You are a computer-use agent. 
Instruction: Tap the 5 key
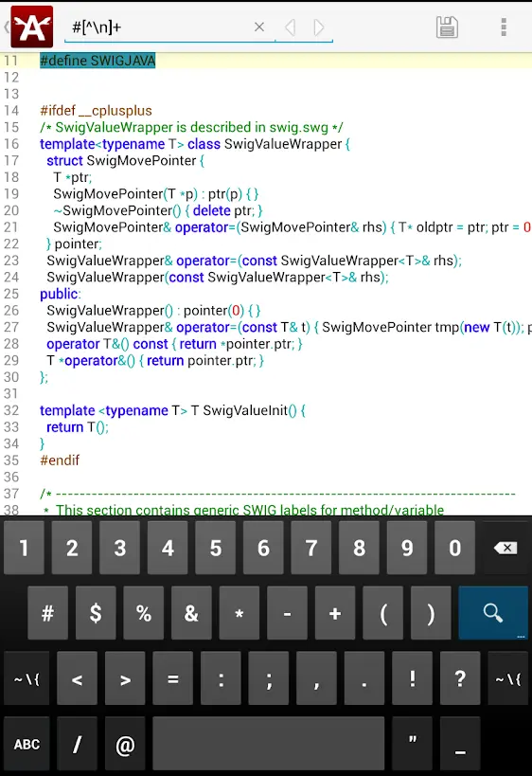[216, 548]
